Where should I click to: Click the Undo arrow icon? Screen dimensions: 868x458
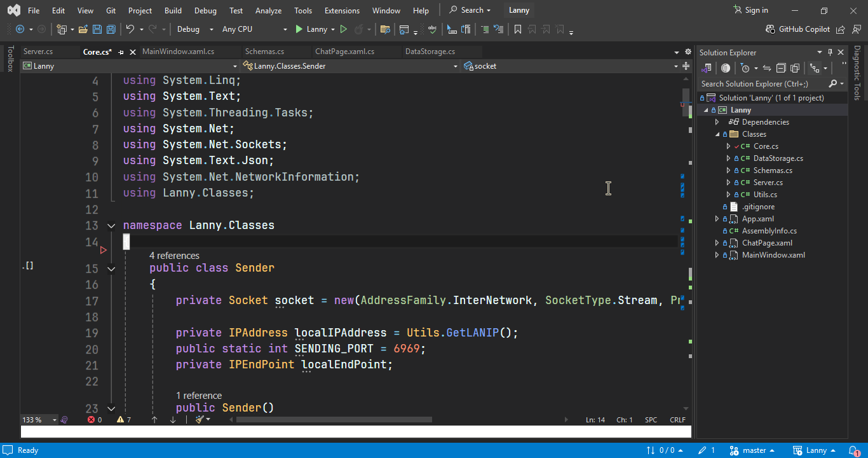130,29
